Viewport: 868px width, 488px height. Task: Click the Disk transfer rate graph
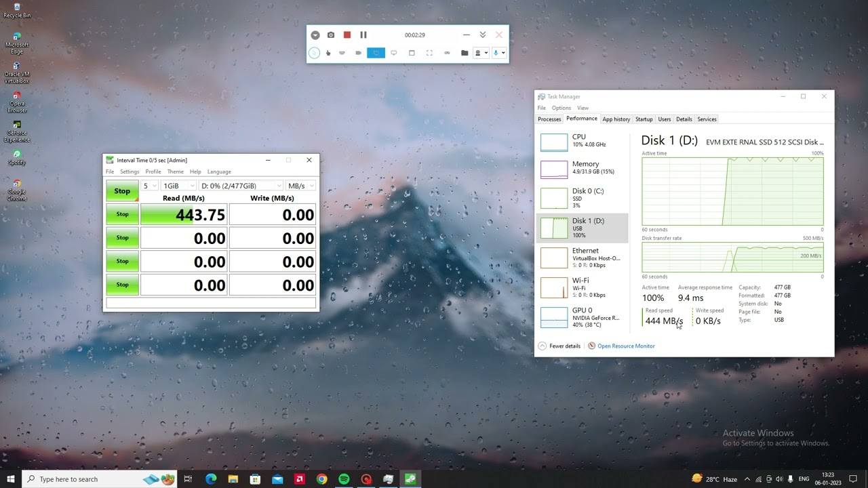pos(732,257)
